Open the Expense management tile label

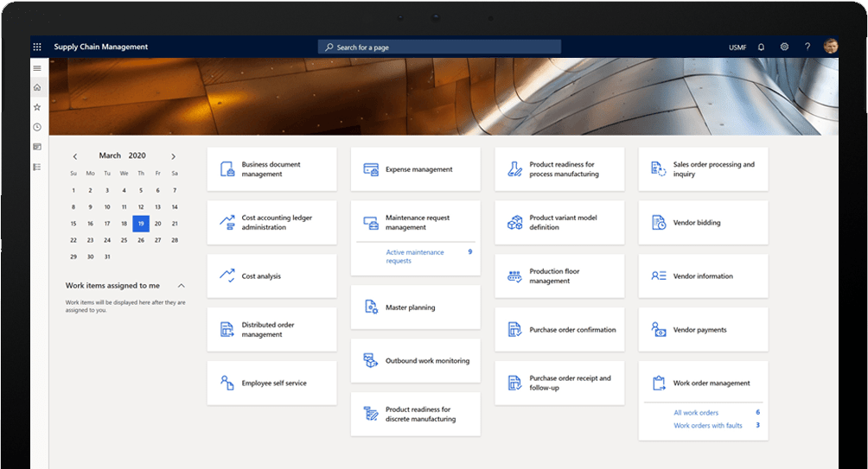(x=419, y=169)
